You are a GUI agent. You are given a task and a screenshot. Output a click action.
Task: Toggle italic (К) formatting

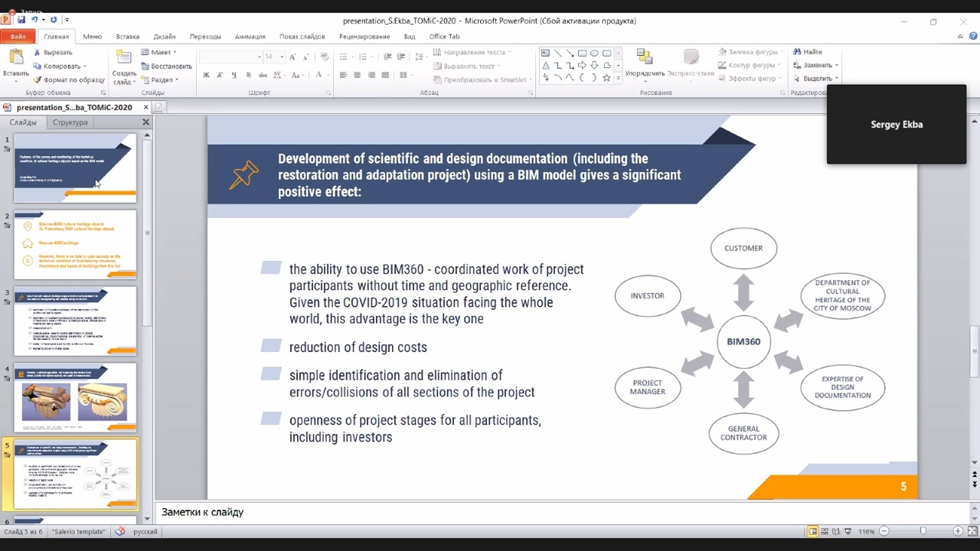[x=220, y=75]
